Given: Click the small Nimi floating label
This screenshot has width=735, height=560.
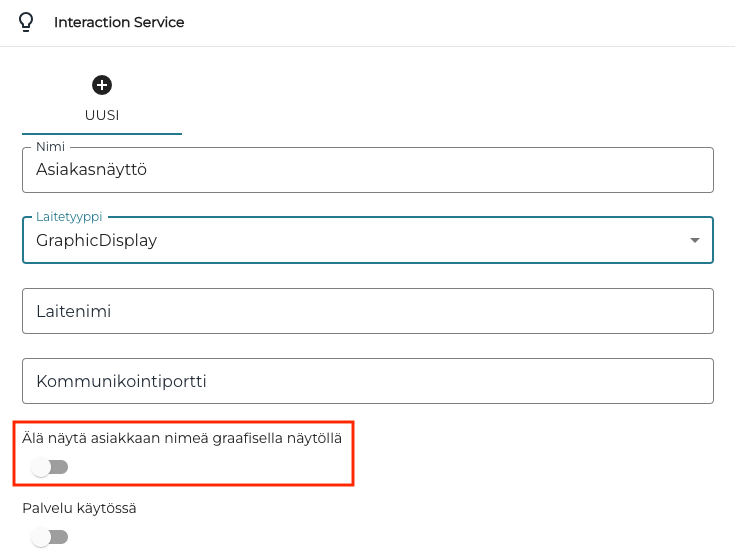Looking at the screenshot, I should coord(50,147).
